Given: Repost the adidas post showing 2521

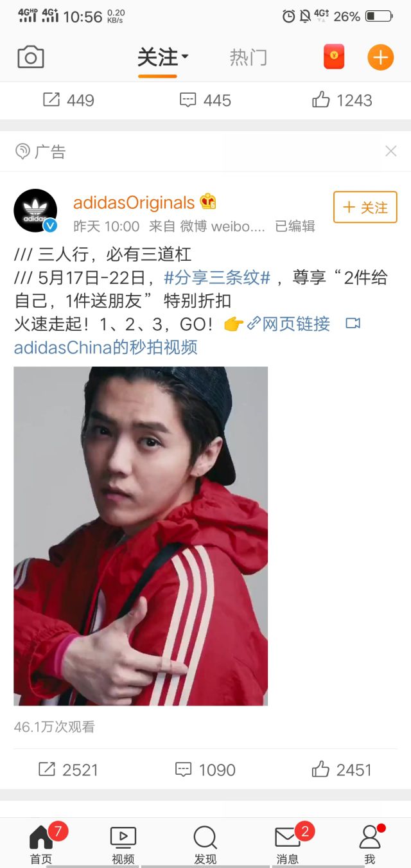Looking at the screenshot, I should coord(69,770).
